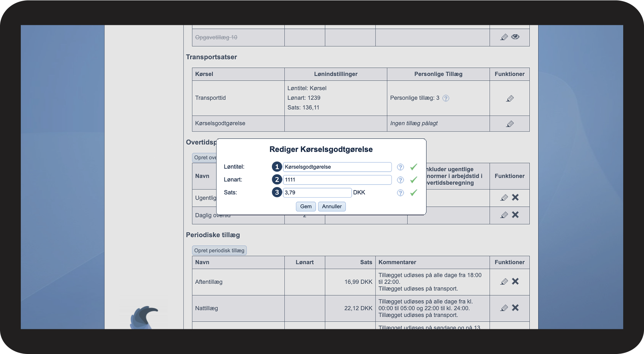Image resolution: width=644 pixels, height=354 pixels.
Task: Click the Rediger Kørselsgodtgørelse dialog title
Action: tap(321, 149)
